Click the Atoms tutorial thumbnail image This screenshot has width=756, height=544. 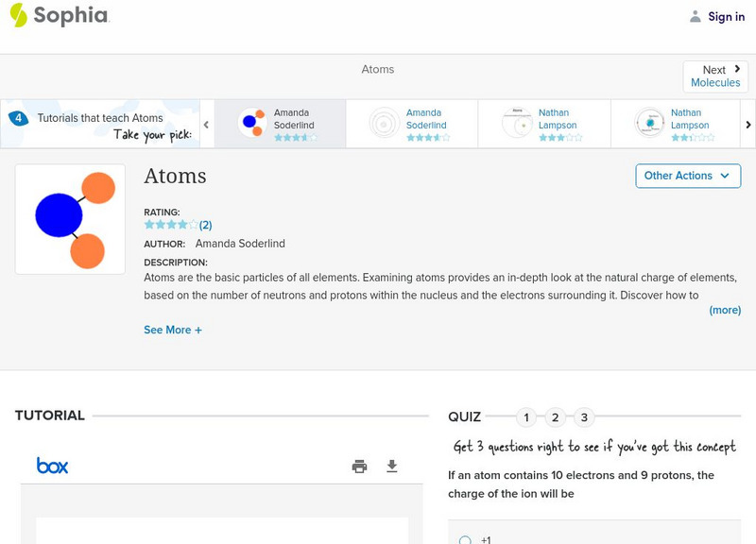pos(69,217)
